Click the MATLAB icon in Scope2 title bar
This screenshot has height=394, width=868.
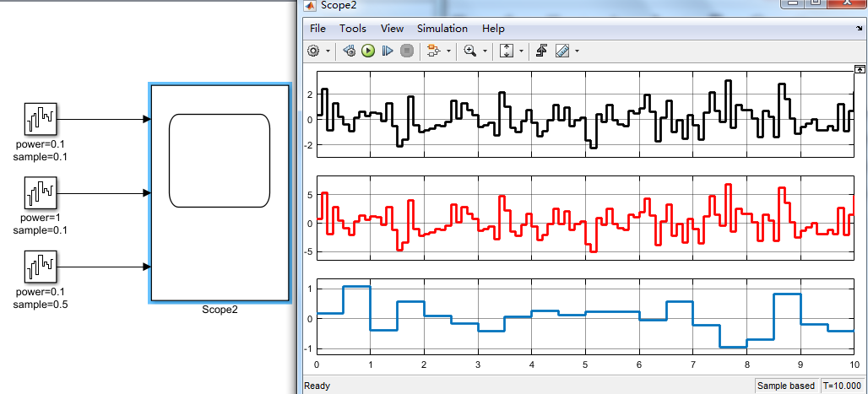click(311, 6)
